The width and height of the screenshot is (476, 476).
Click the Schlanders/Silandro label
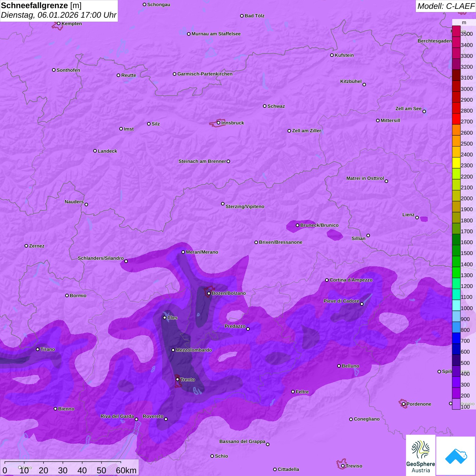point(101,258)
